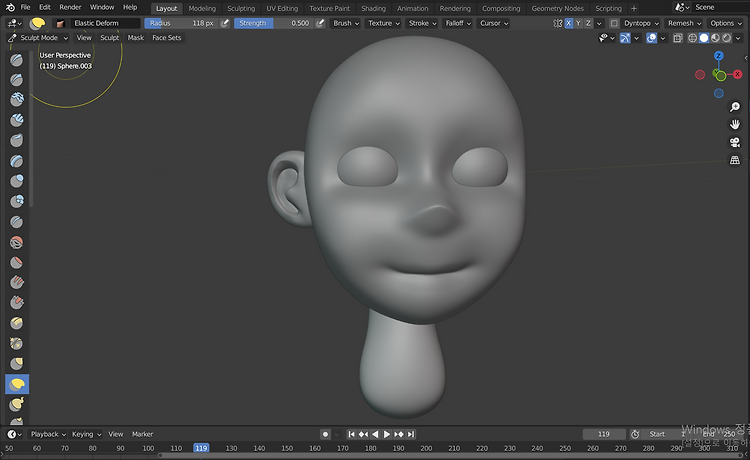Image resolution: width=750 pixels, height=460 pixels.
Task: Toggle X axis symmetry
Action: [x=569, y=23]
